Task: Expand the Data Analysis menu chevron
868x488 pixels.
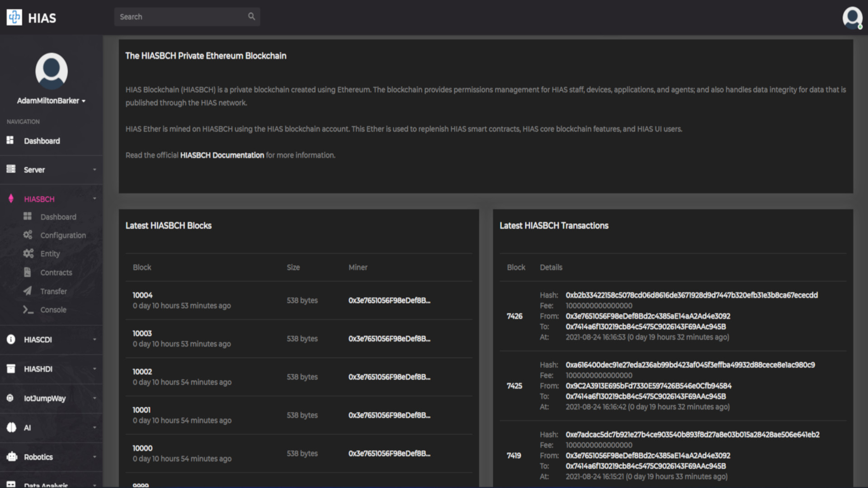Action: [x=94, y=485]
